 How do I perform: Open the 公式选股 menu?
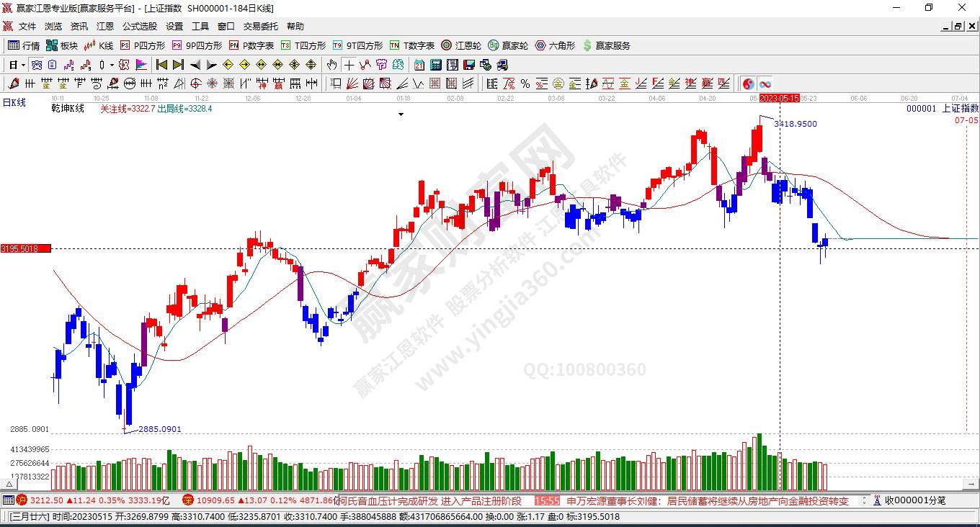pyautogui.click(x=139, y=26)
